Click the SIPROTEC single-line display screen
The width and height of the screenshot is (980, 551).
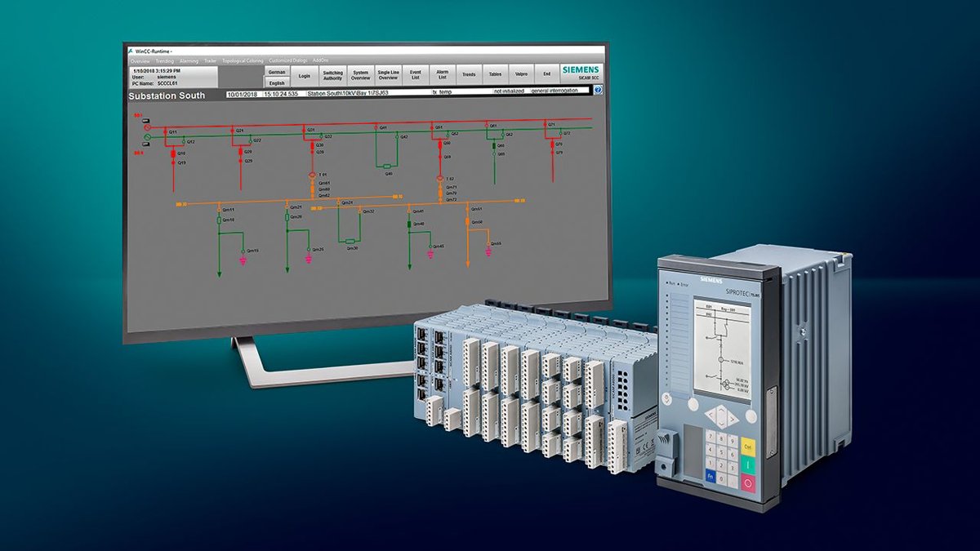coord(723,349)
